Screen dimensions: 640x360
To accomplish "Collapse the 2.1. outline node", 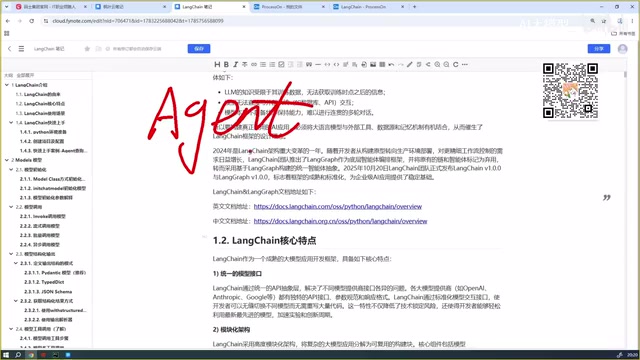I will (11, 169).
